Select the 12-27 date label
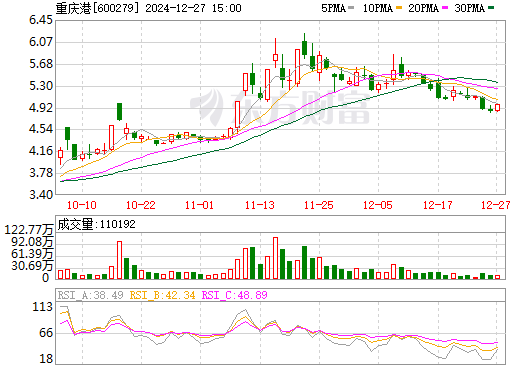The height and width of the screenshot is (365, 520). 496,205
